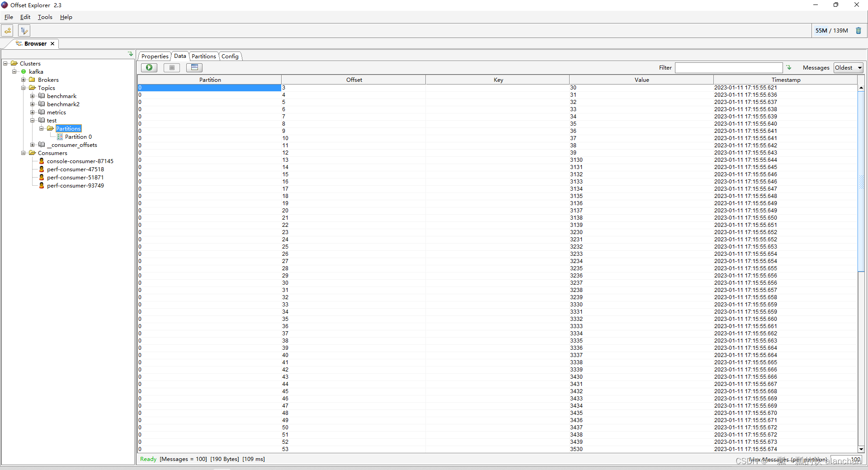Click the benchmark2 topic book icon
The image size is (868, 470).
click(x=42, y=104)
